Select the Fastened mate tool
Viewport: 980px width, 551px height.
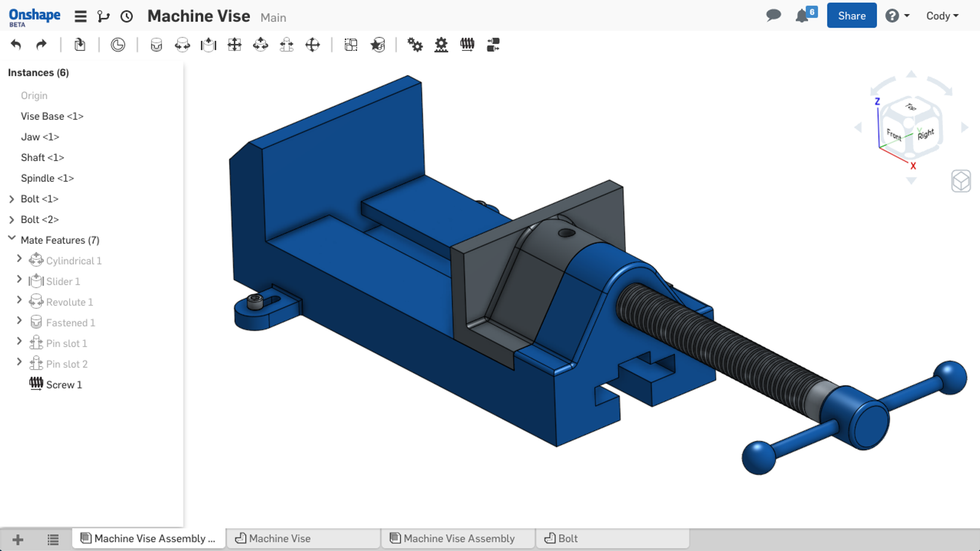156,45
